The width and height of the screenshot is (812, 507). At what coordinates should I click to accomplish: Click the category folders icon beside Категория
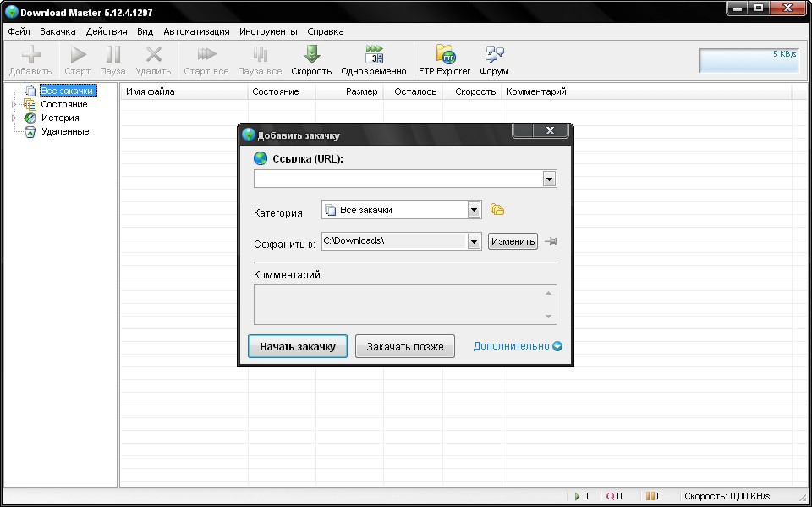497,209
